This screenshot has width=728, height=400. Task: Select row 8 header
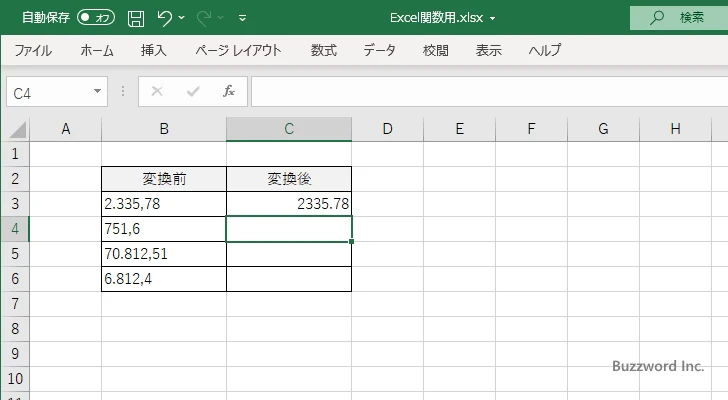15,329
